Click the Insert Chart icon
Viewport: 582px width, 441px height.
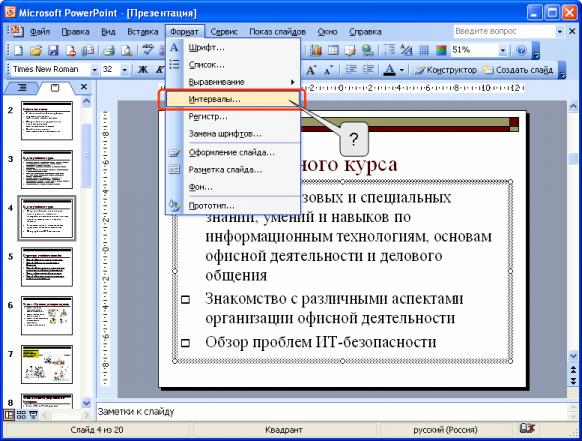click(315, 50)
